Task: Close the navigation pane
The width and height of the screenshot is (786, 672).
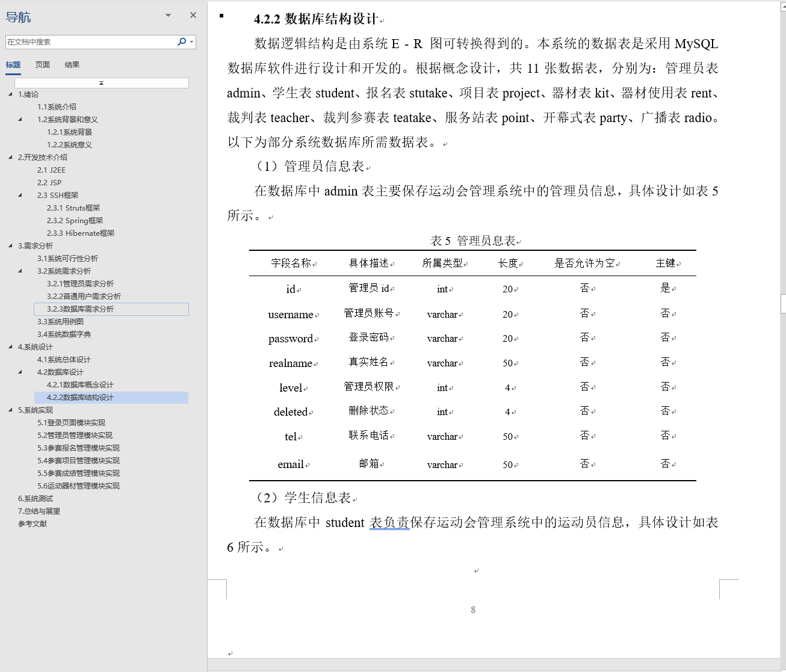Action: point(192,15)
